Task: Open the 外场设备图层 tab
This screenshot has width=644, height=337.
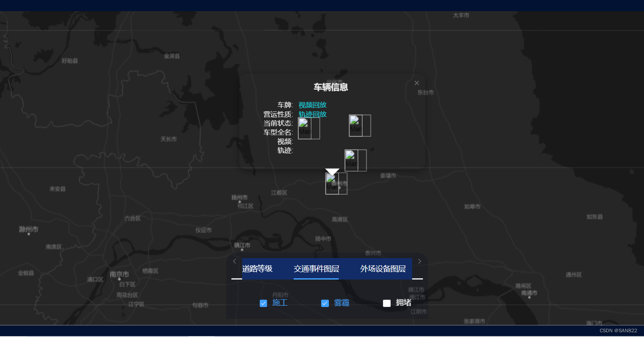Action: coord(382,269)
